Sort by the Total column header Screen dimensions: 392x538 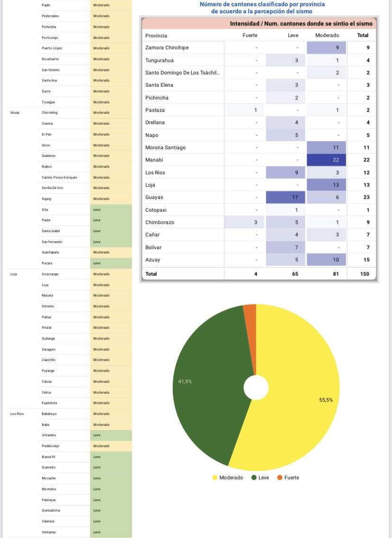point(363,36)
